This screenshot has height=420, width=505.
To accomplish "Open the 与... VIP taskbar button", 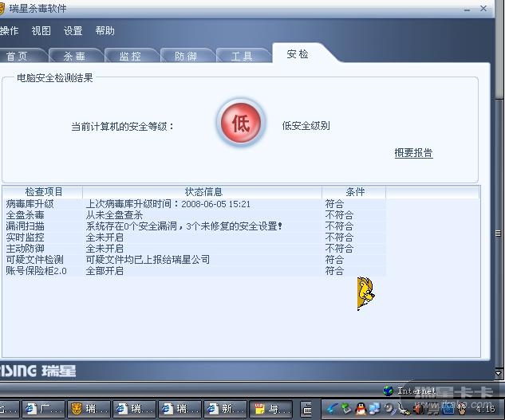I will point(271,409).
